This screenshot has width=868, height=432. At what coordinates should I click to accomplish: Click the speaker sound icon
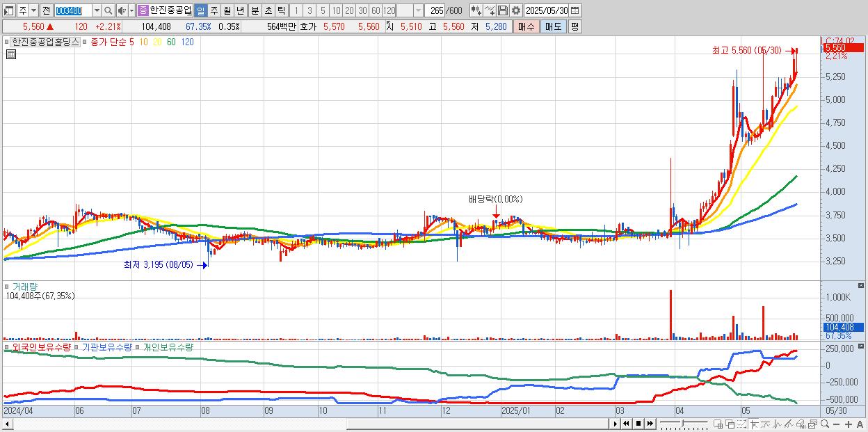pyautogui.click(x=121, y=10)
